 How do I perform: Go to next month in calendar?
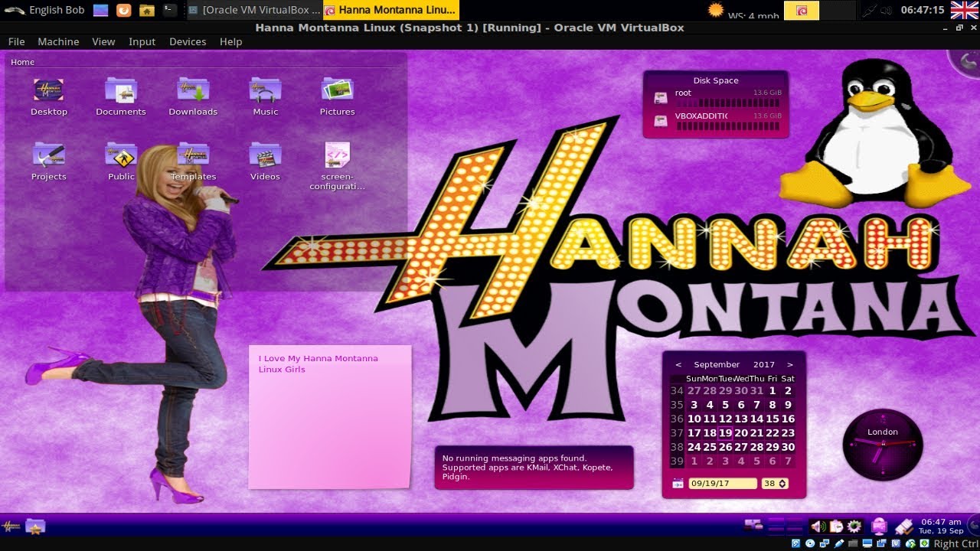[x=790, y=365]
